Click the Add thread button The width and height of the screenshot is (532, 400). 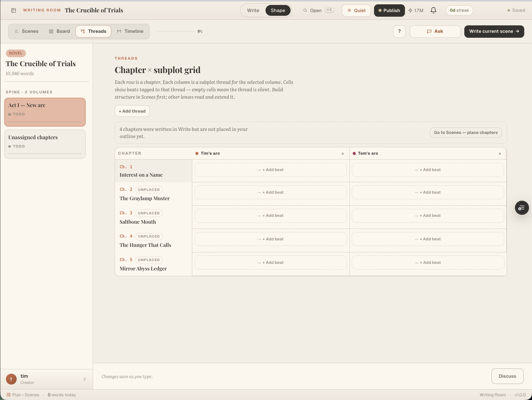(x=132, y=111)
